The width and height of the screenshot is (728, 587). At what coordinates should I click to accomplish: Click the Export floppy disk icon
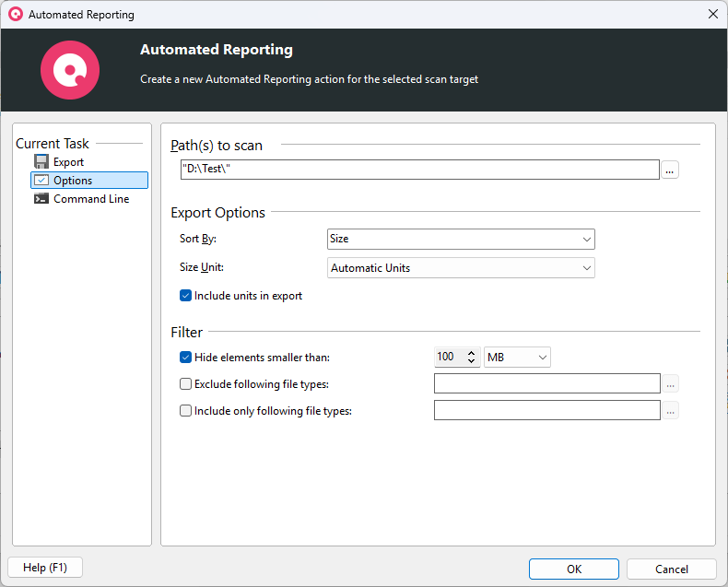tap(41, 162)
